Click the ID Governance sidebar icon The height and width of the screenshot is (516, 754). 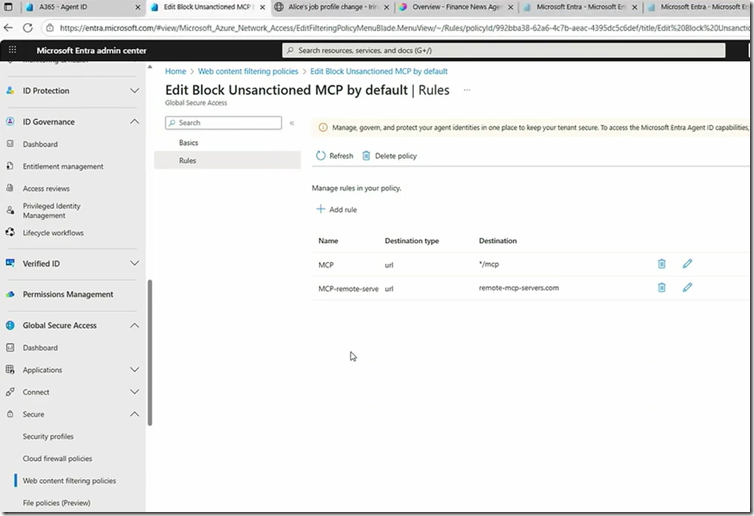point(10,122)
